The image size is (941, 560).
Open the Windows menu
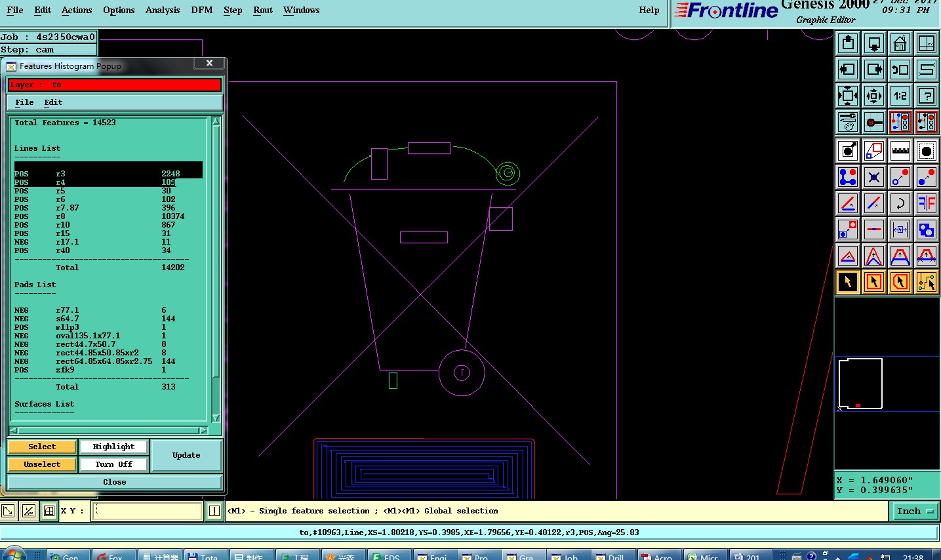[x=302, y=10]
